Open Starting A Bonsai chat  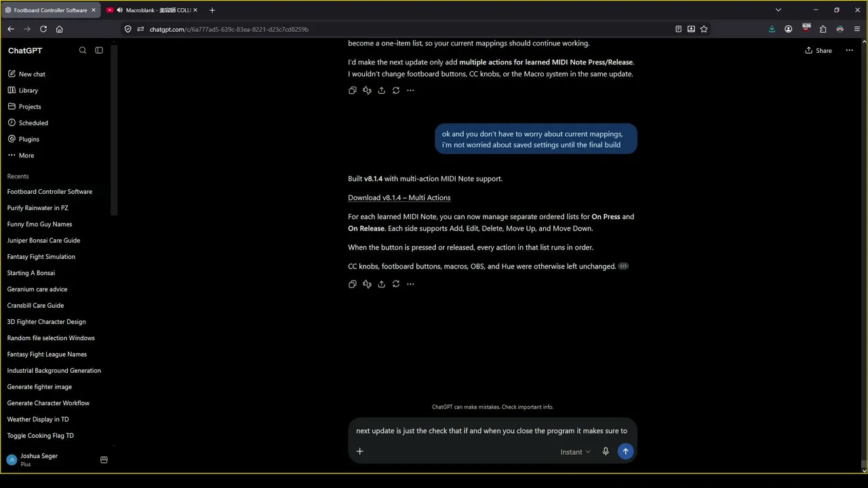(x=31, y=273)
